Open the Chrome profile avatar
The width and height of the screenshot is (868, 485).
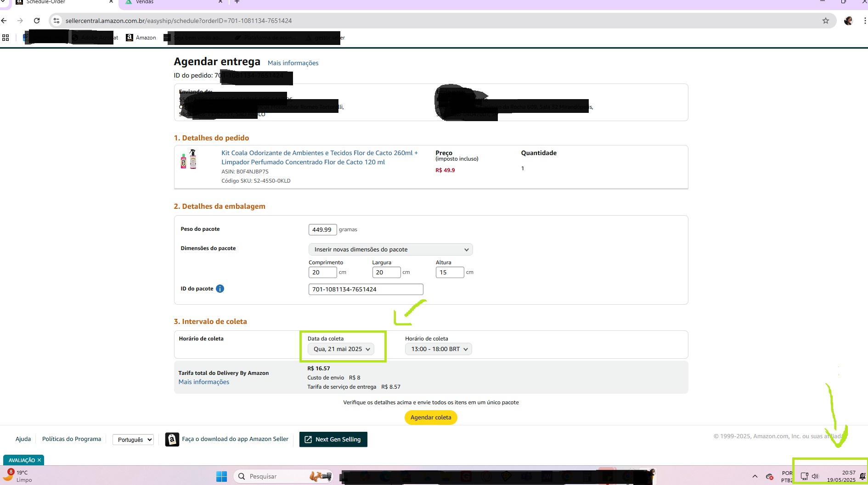(x=848, y=21)
